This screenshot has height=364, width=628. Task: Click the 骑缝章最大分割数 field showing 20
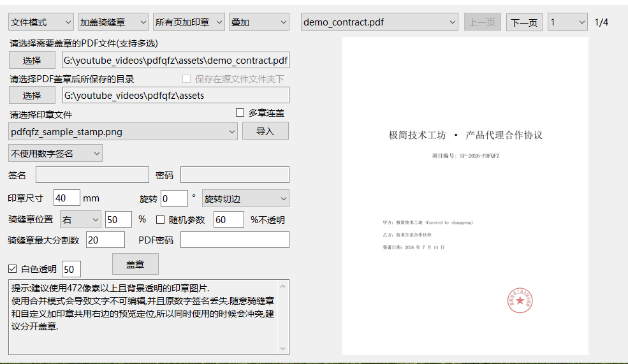[105, 240]
